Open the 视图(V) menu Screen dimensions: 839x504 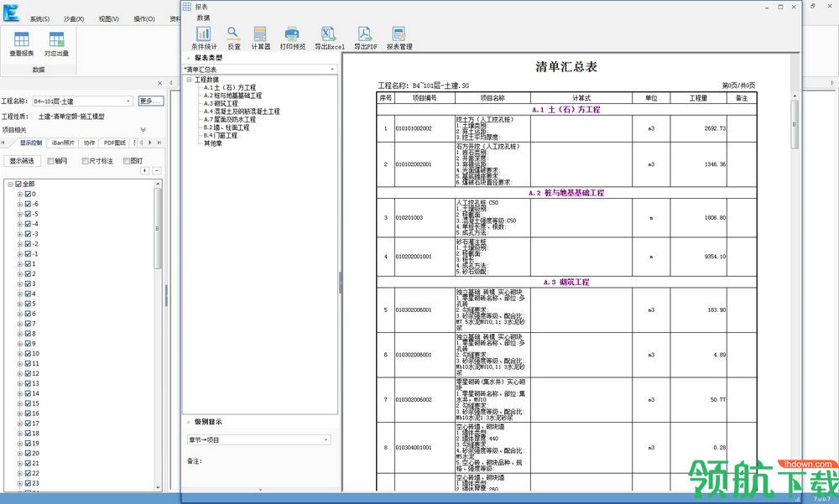coord(108,18)
